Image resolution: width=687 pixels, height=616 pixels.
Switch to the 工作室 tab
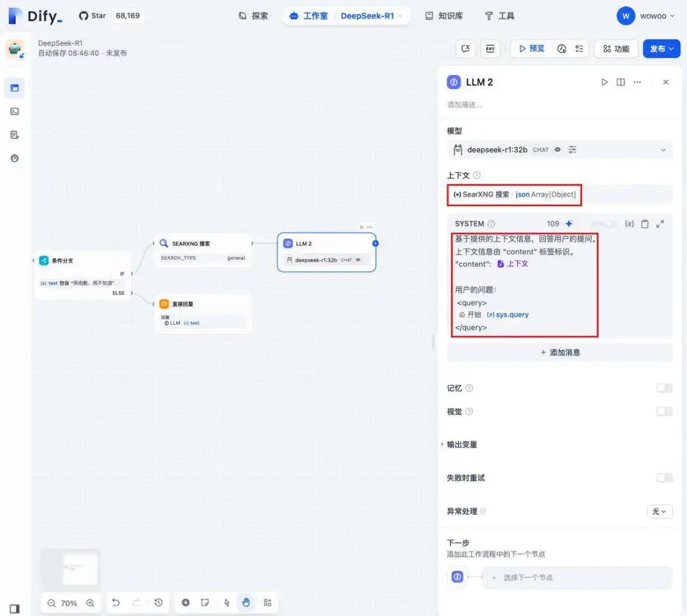(x=309, y=16)
